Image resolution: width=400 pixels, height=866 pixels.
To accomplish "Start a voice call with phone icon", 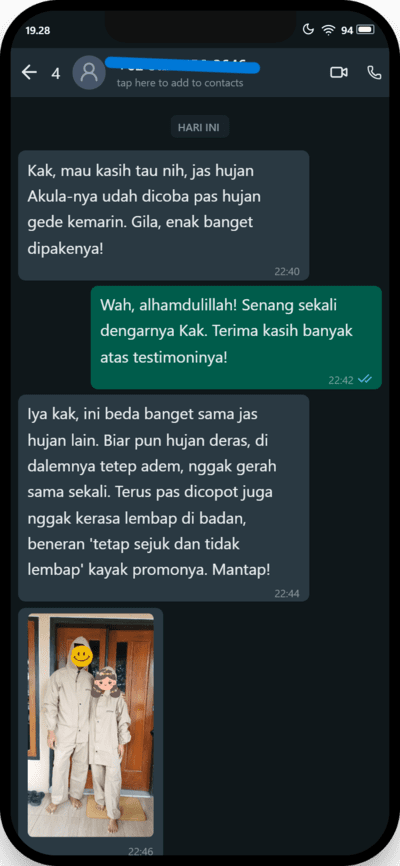I will coord(374,72).
